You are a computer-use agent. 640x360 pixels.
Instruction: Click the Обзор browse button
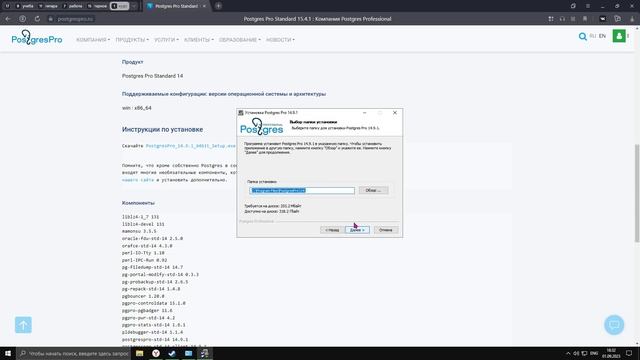tap(373, 190)
